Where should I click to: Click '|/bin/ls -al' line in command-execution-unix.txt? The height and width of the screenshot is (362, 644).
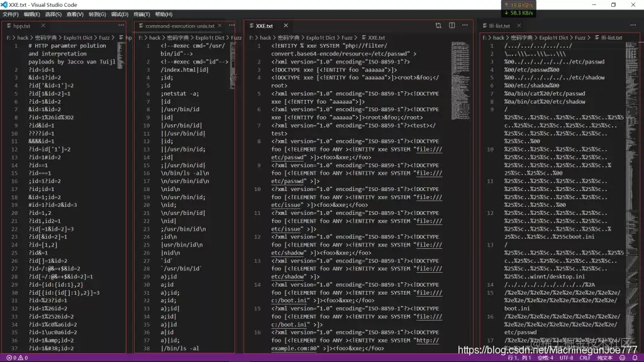coord(180,348)
